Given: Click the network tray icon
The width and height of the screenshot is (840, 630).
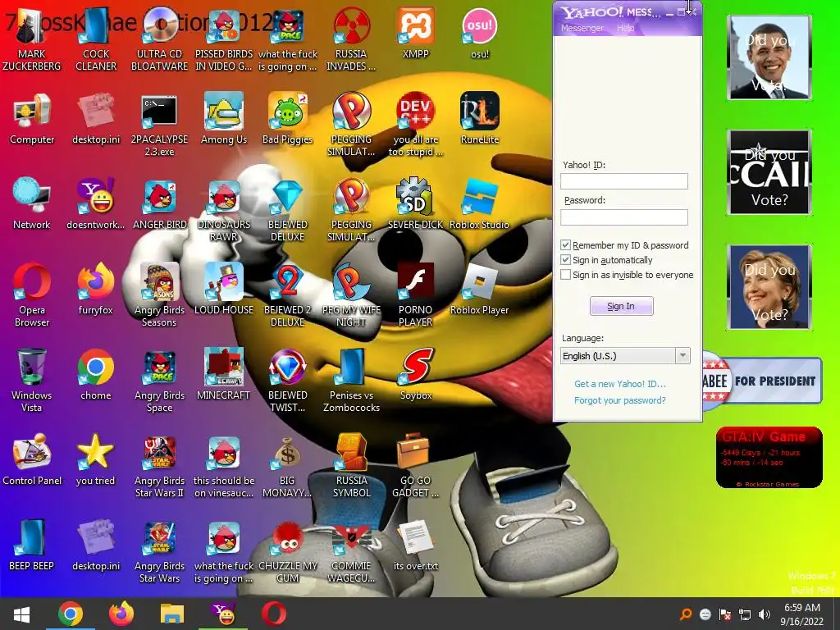Looking at the screenshot, I should coord(745,614).
